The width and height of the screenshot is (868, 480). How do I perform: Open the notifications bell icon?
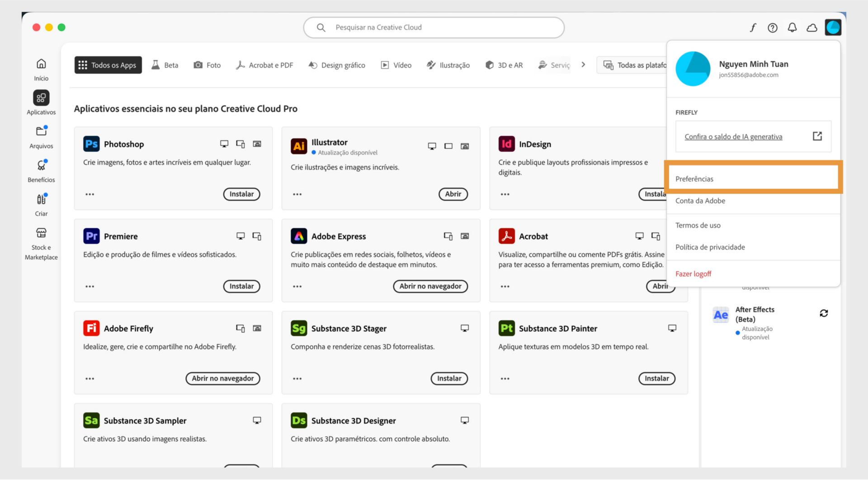[x=792, y=28]
